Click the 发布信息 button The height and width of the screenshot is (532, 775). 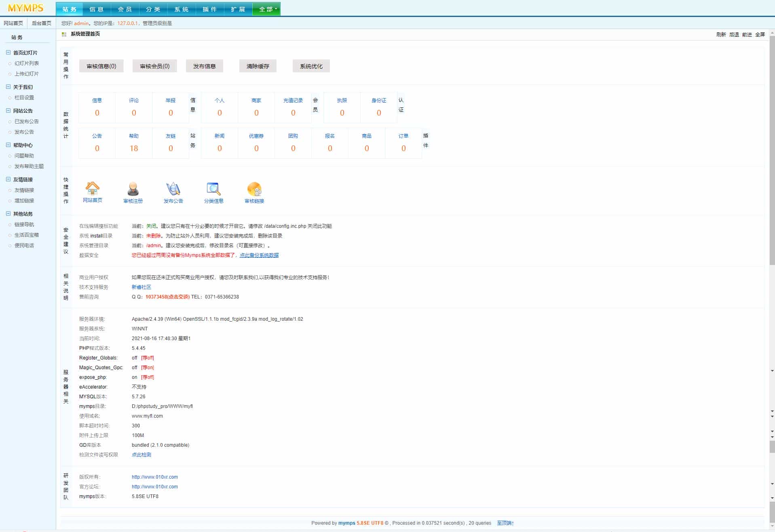205,66
